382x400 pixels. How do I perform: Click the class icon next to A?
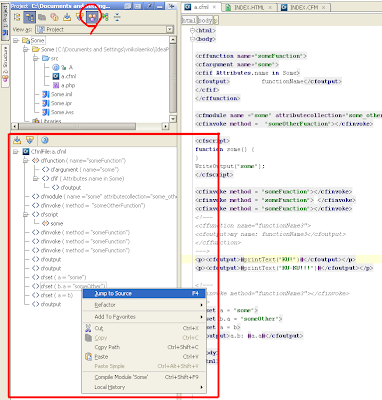56,67
